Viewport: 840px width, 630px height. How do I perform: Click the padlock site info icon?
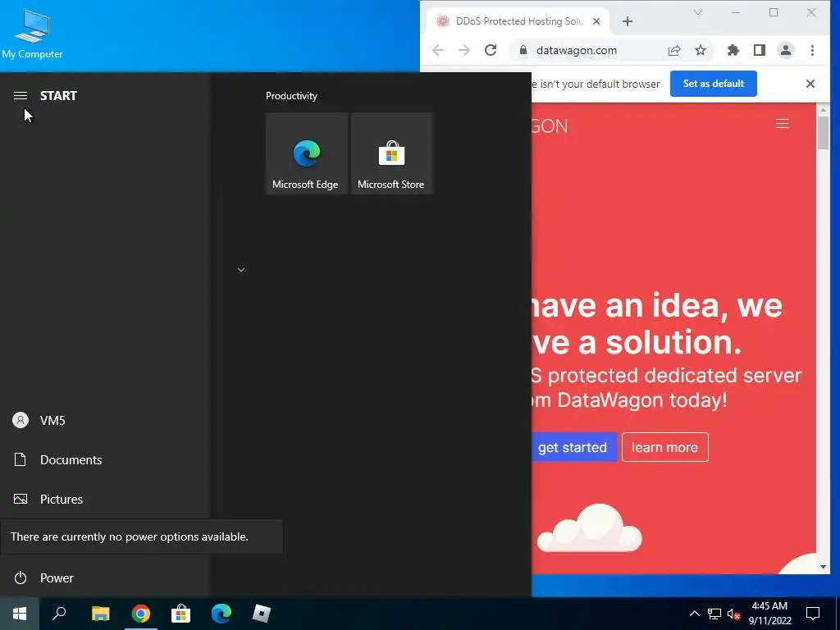523,50
